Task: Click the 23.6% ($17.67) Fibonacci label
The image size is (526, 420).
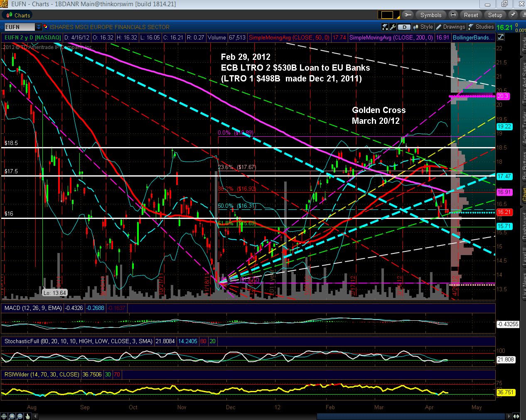Action: coord(237,167)
